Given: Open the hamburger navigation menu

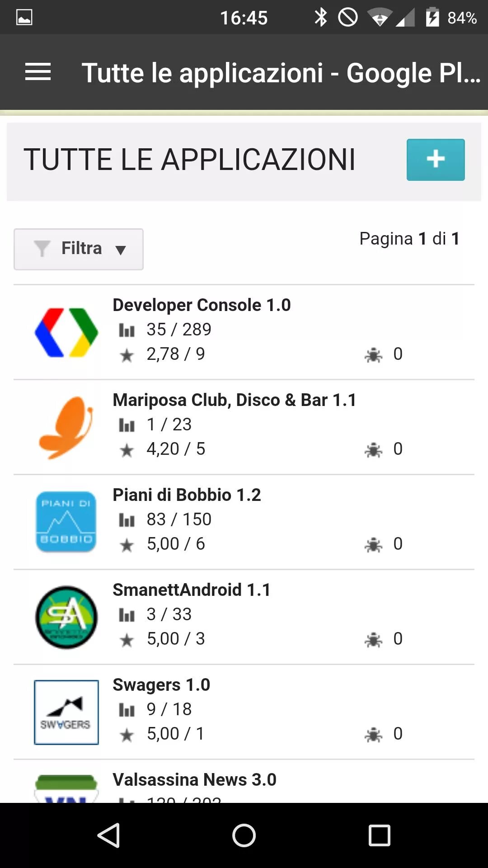Looking at the screenshot, I should 38,72.
